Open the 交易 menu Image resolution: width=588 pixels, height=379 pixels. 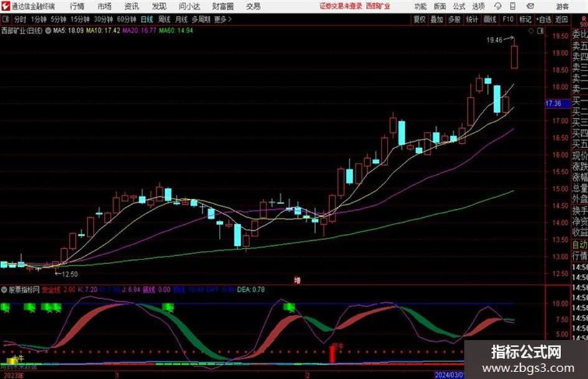[253, 6]
